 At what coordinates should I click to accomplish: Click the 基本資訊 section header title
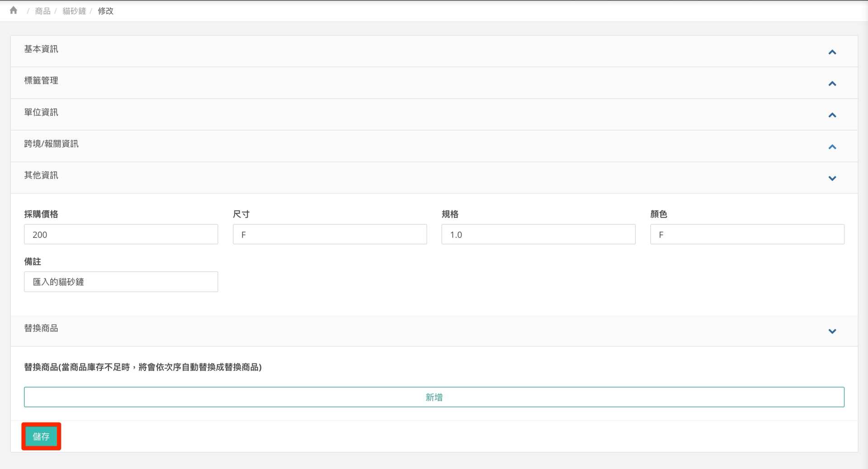coord(41,49)
